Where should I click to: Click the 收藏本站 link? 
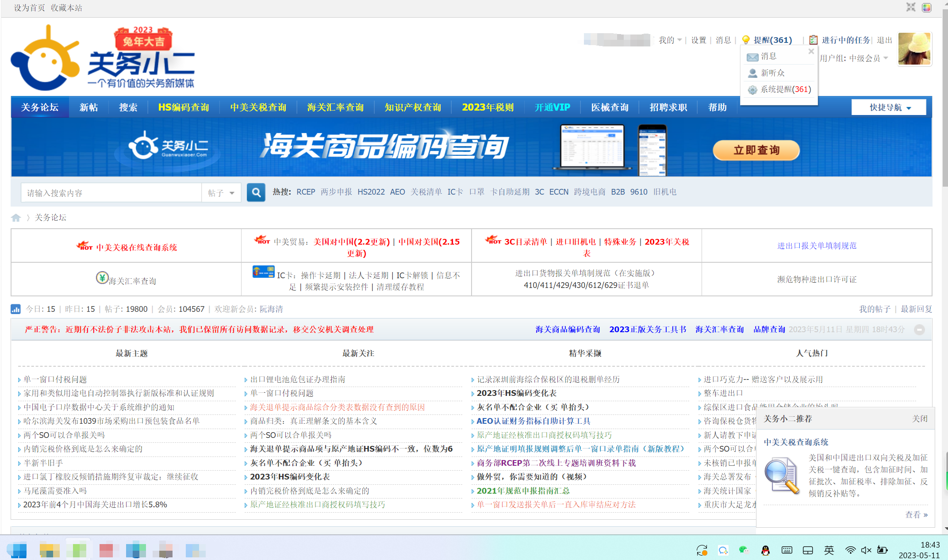pyautogui.click(x=66, y=8)
